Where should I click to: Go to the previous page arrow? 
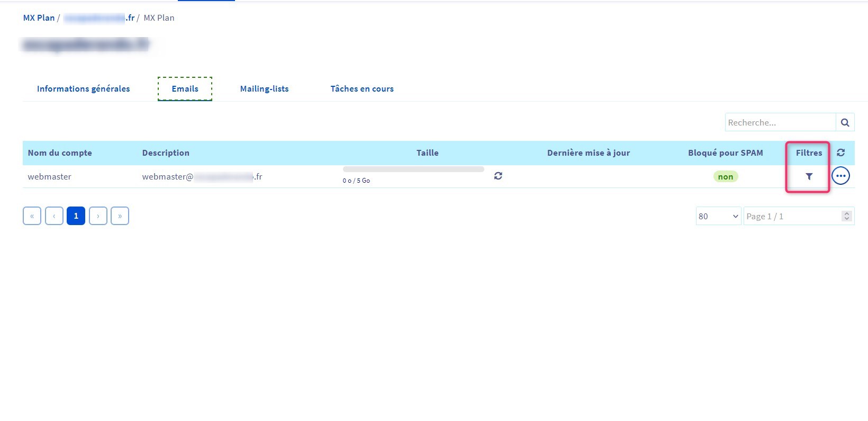(x=54, y=216)
